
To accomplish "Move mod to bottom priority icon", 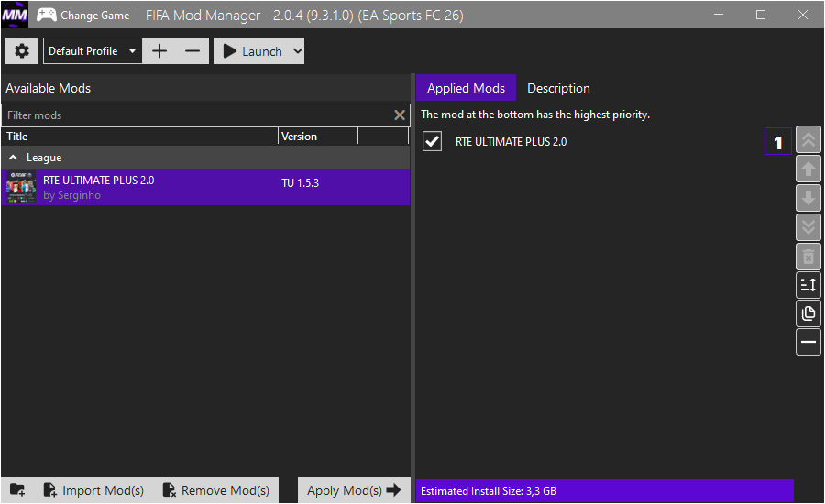I will coord(808,226).
